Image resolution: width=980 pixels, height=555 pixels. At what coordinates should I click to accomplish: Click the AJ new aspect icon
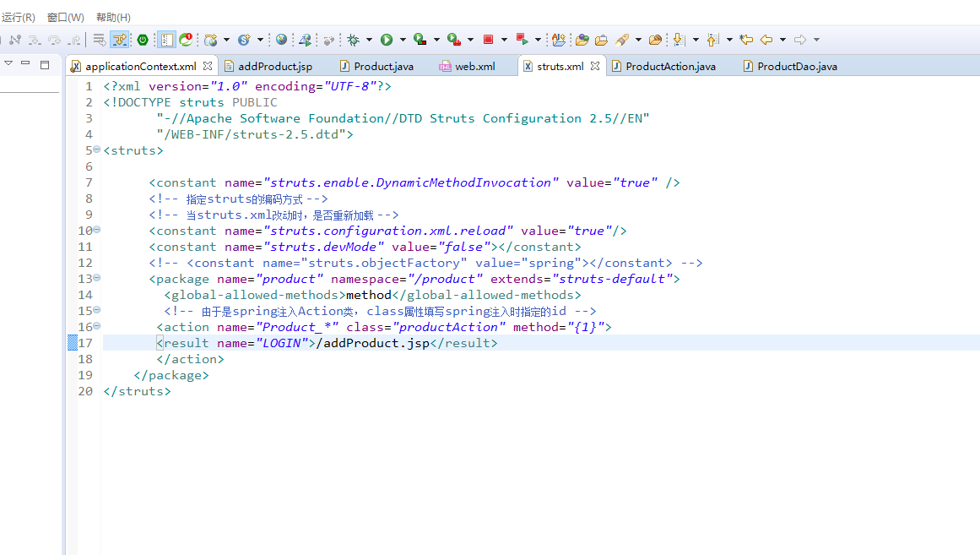coord(559,40)
